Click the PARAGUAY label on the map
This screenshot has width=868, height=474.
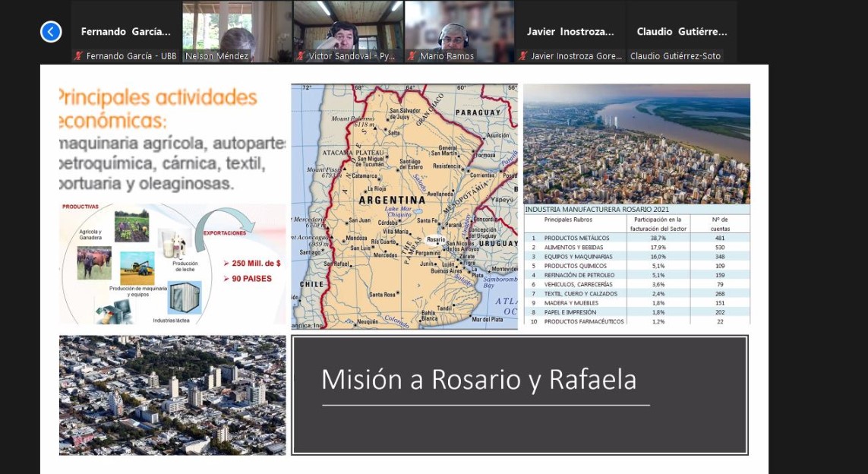(478, 113)
